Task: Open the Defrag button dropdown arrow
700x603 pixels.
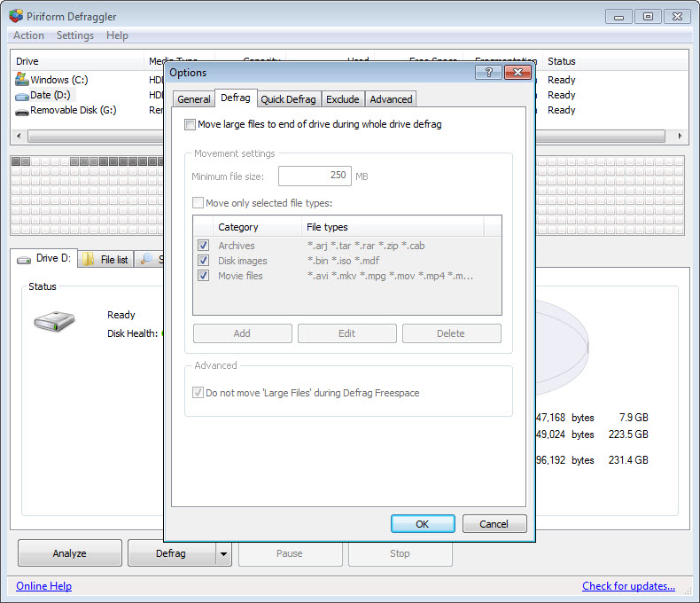Action: pyautogui.click(x=223, y=553)
